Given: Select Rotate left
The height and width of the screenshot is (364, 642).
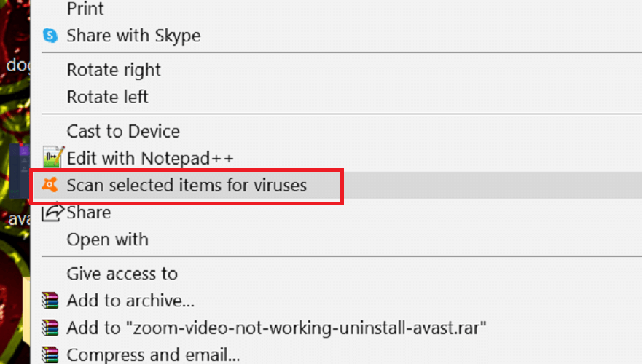Looking at the screenshot, I should (x=107, y=97).
